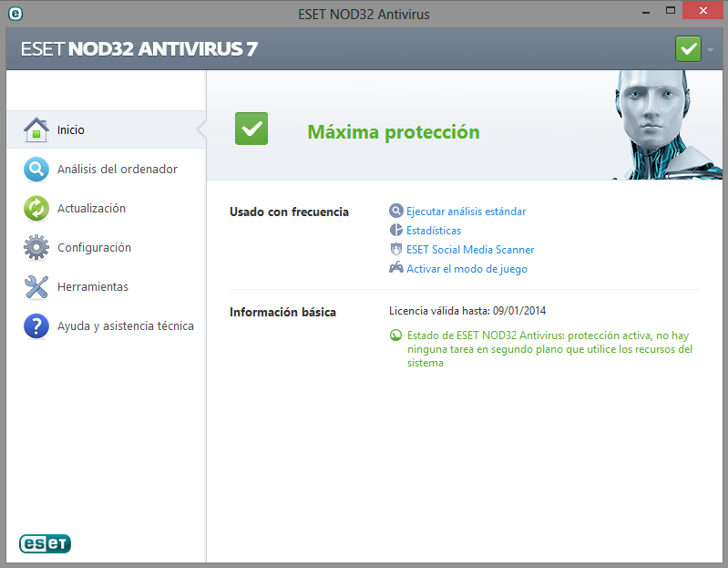Close the ESET NOD32 Antivirus window
728x568 pixels.
coord(702,10)
